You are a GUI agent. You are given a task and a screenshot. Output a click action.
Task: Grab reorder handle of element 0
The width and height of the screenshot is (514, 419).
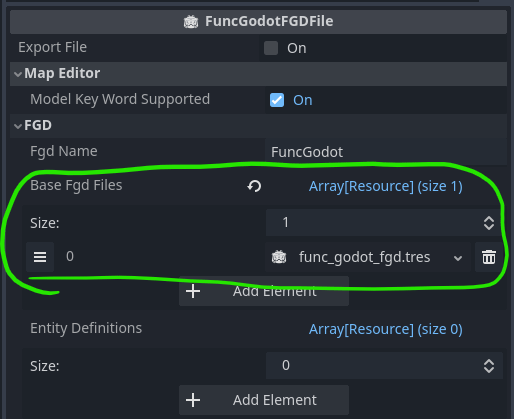pos(40,257)
